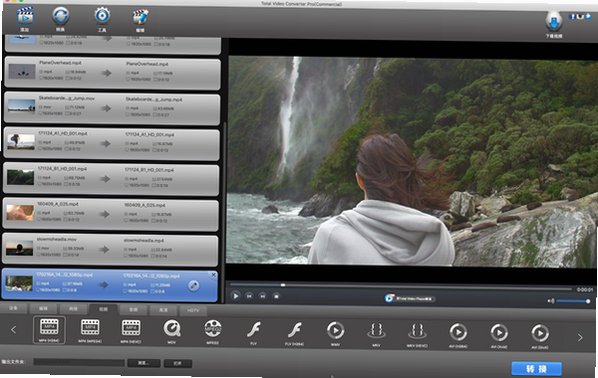598x378 pixels.
Task: Open the Edit video toolbar icon
Action: coord(140,17)
